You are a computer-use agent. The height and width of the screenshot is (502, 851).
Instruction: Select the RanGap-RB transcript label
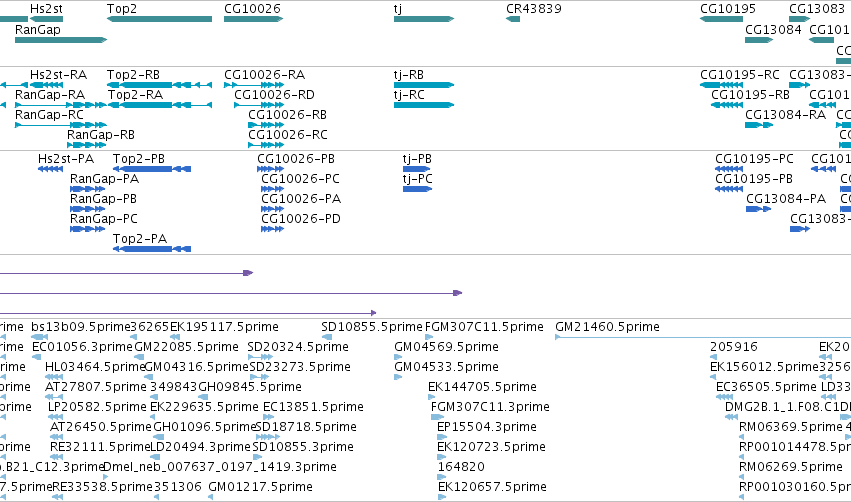(x=100, y=135)
